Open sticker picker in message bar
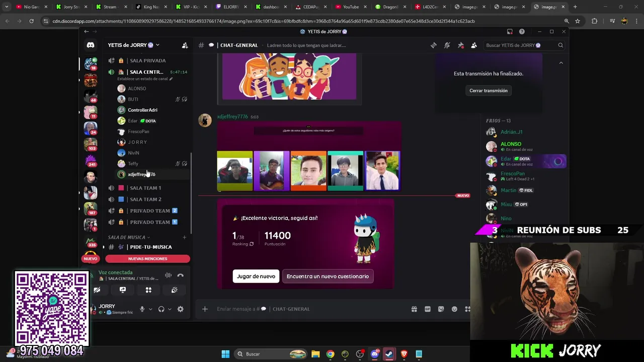The height and width of the screenshot is (362, 644). click(441, 309)
